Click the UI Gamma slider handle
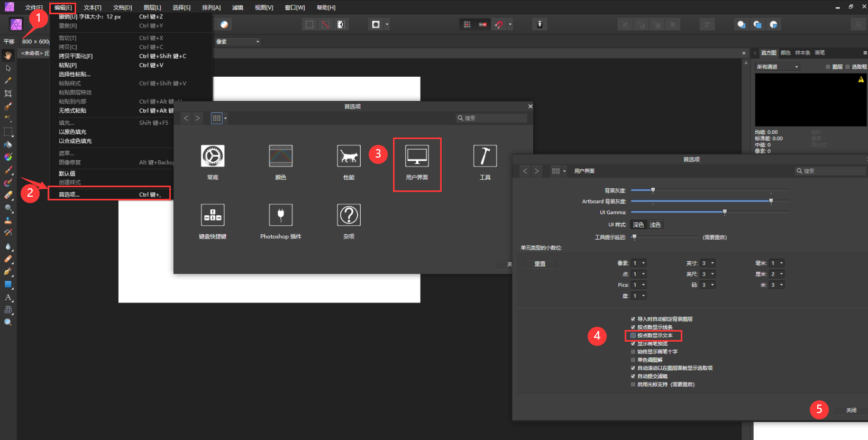 pyautogui.click(x=725, y=212)
